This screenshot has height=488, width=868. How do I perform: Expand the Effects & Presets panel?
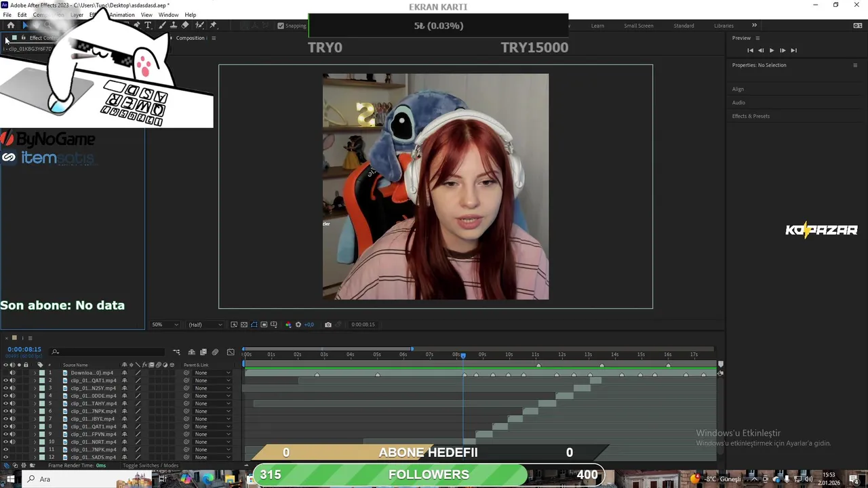click(751, 116)
